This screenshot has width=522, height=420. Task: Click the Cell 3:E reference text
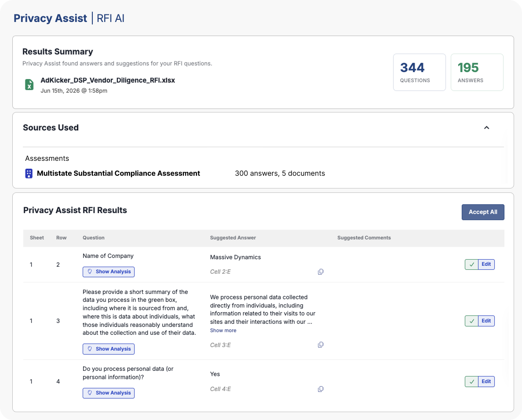click(220, 345)
